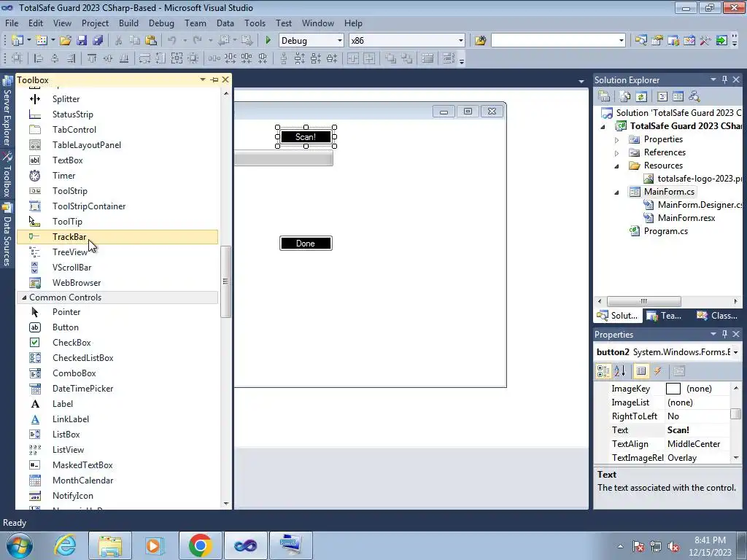
Task: Click Solution Explorer's Properties icon
Action: tap(604, 97)
